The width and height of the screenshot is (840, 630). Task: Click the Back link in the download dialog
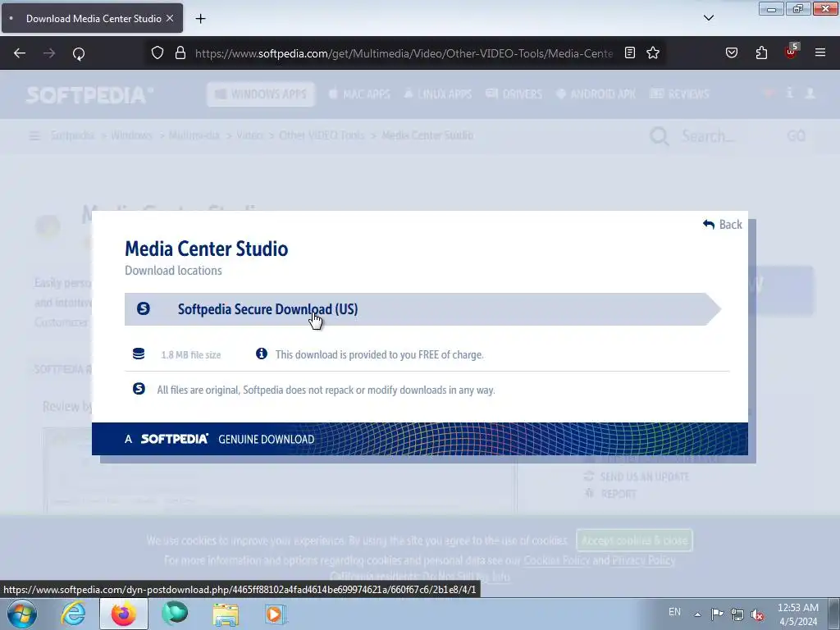[x=722, y=225]
